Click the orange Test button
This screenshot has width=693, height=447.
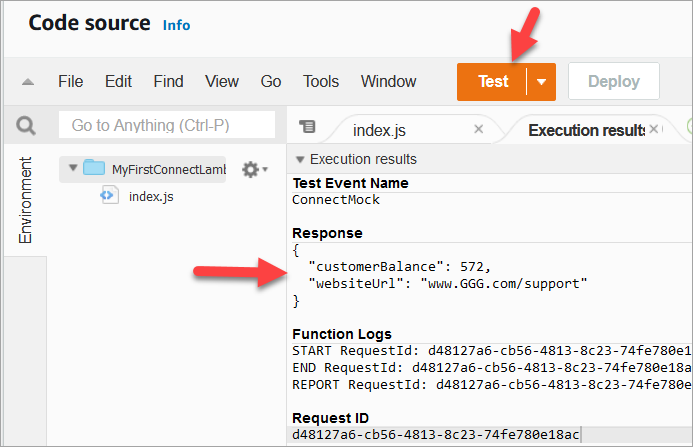(493, 82)
